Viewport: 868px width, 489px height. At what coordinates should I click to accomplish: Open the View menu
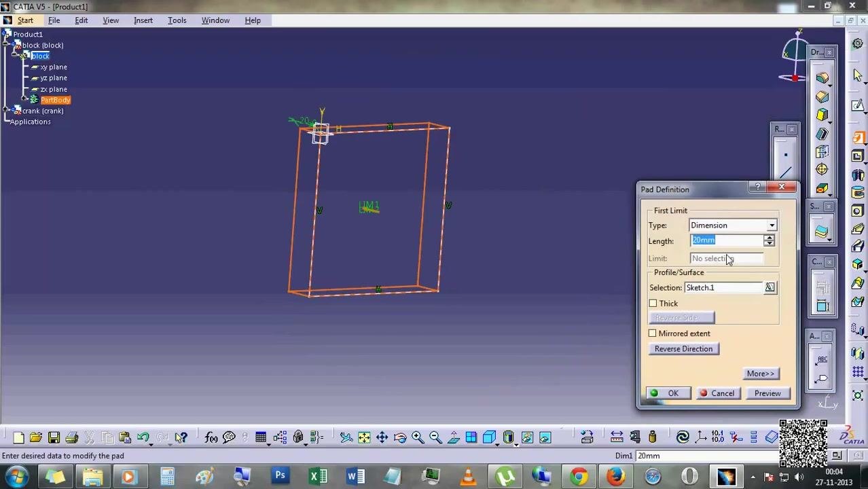coord(111,20)
